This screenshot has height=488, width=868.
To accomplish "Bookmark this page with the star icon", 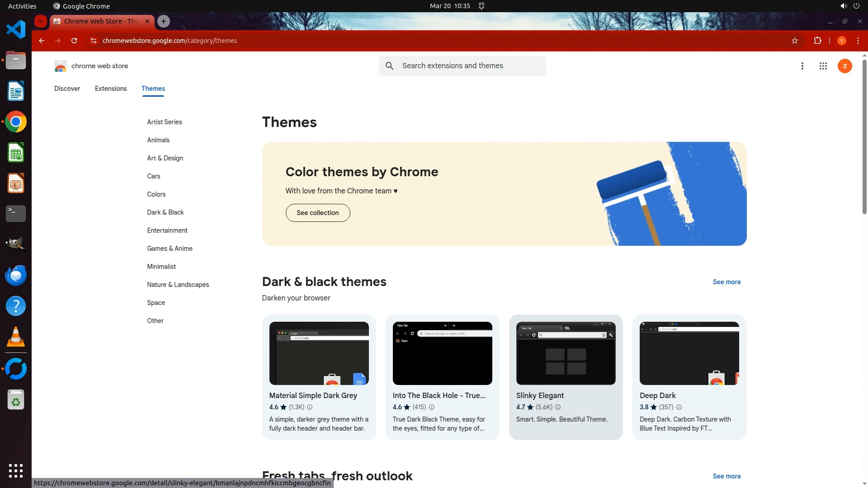I will click(795, 41).
